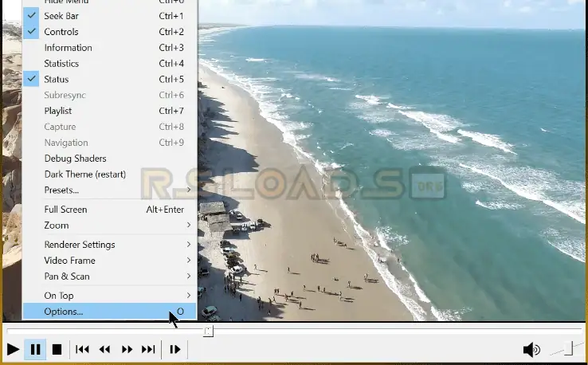Stop the video with the square icon
The image size is (588, 365).
pyautogui.click(x=57, y=349)
